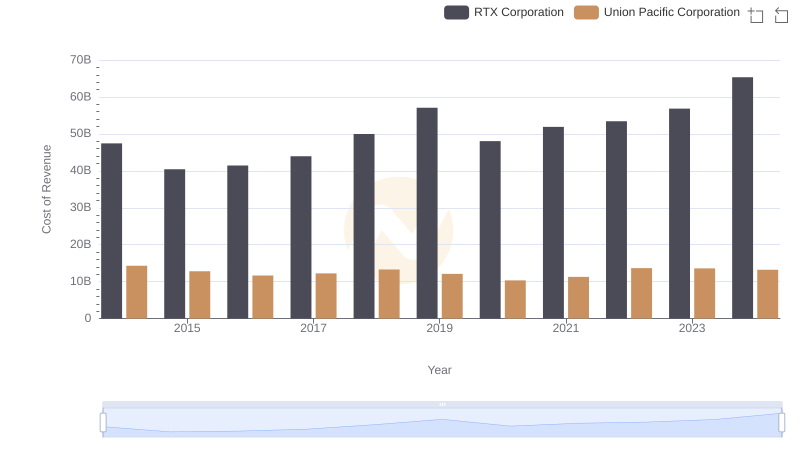Click the 60B y-axis label
Viewport: 800px width, 461px height.
pyautogui.click(x=81, y=97)
